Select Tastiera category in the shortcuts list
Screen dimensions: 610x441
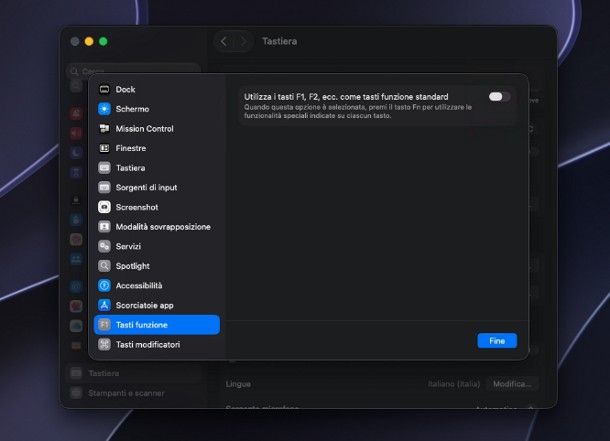[x=157, y=168]
